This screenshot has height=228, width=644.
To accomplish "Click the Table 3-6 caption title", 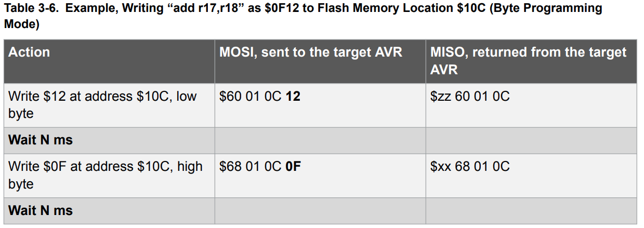I will point(303,16).
